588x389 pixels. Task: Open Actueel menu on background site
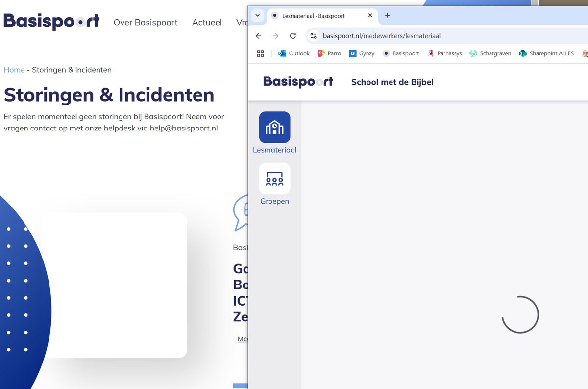207,22
